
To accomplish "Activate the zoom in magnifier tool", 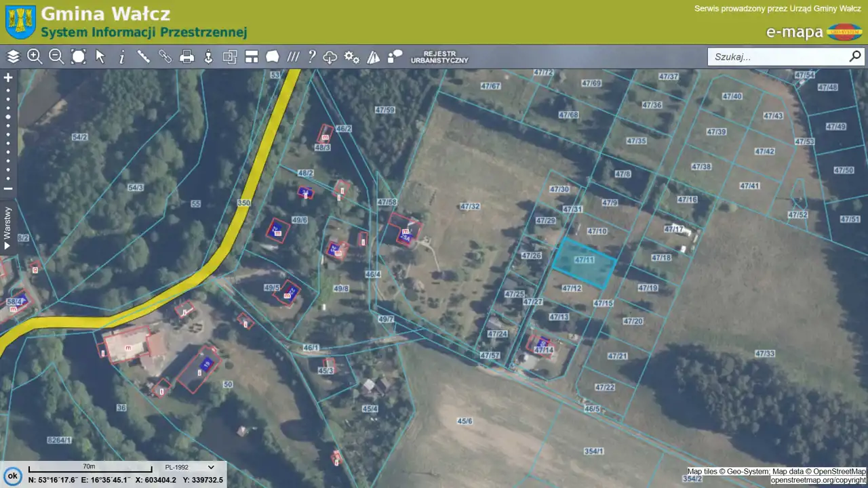I will point(35,57).
